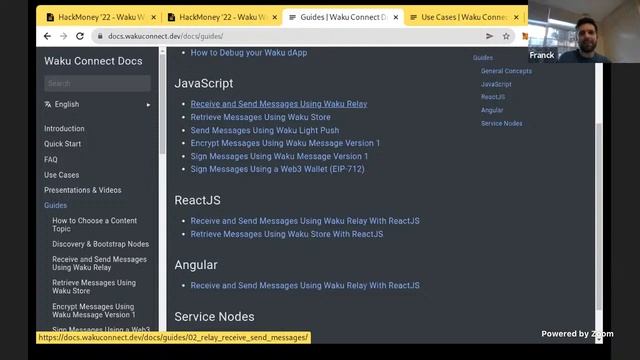Open Angular section Receive and Send Messages link
Screen dimensions: 640x360
coord(305,285)
